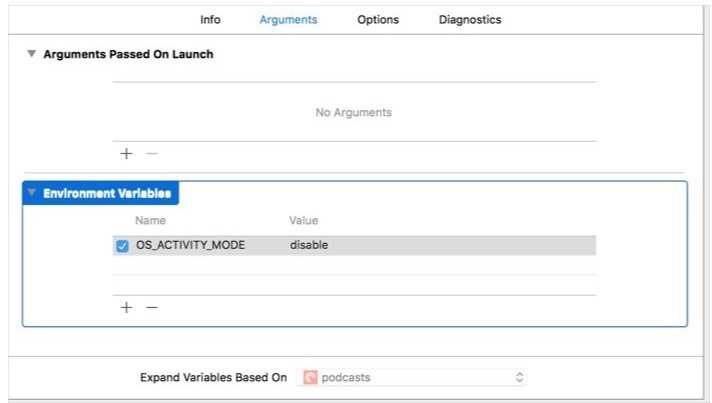Screen dimensions: 712x403
Task: Go to the Diagnostics tab
Action: tap(470, 20)
